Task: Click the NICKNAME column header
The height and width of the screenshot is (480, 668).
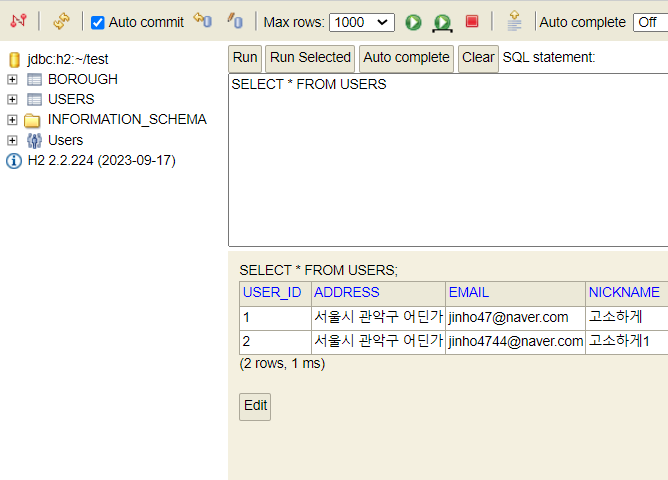Action: (627, 293)
